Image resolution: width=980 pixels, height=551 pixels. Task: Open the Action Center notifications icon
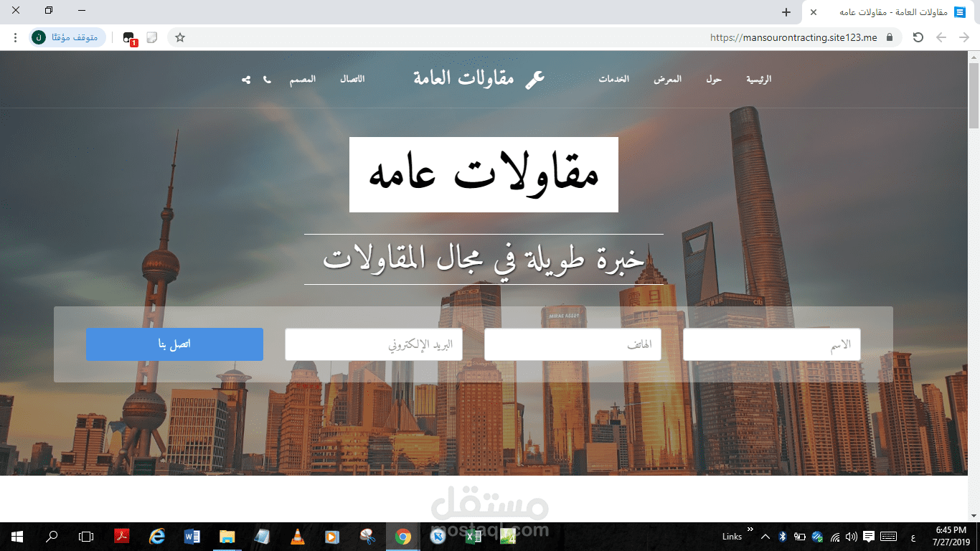click(869, 537)
